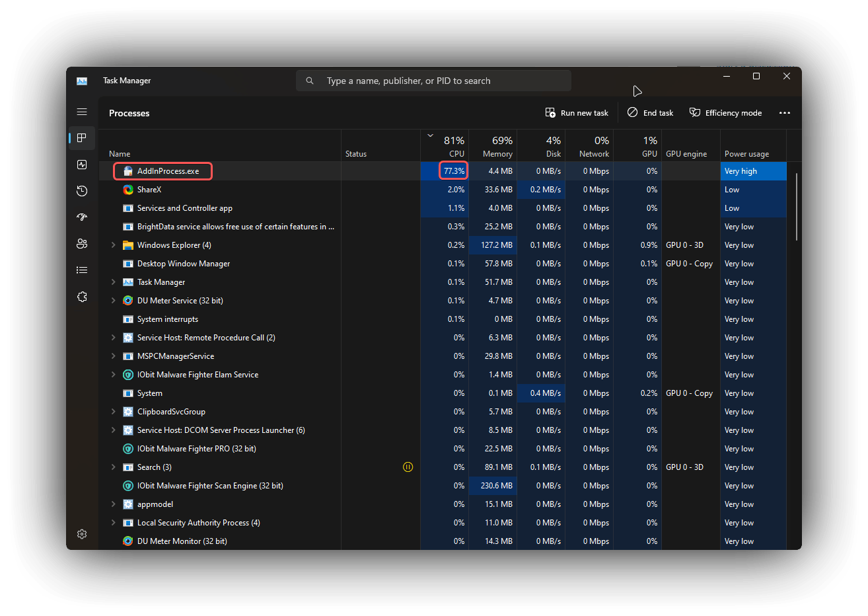Sort by the Name column header
The height and width of the screenshot is (616, 868).
[220, 146]
